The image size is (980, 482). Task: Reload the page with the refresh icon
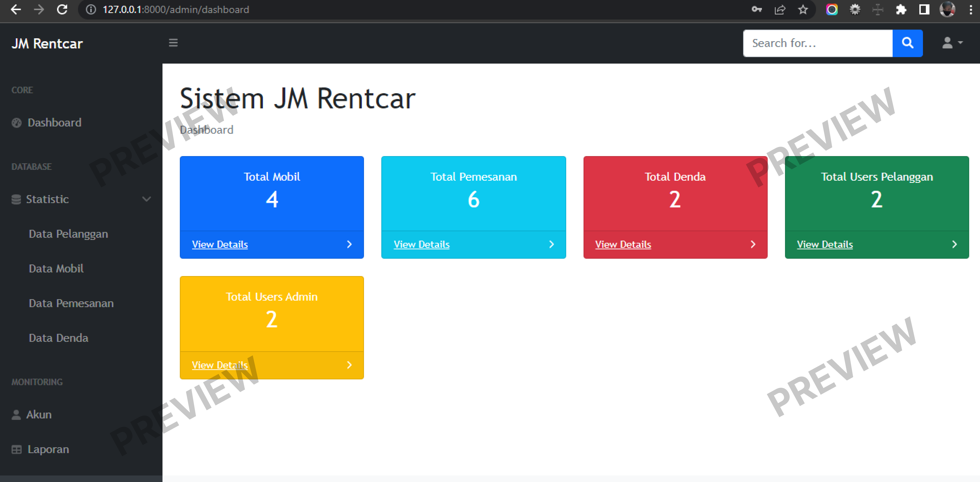pyautogui.click(x=62, y=10)
